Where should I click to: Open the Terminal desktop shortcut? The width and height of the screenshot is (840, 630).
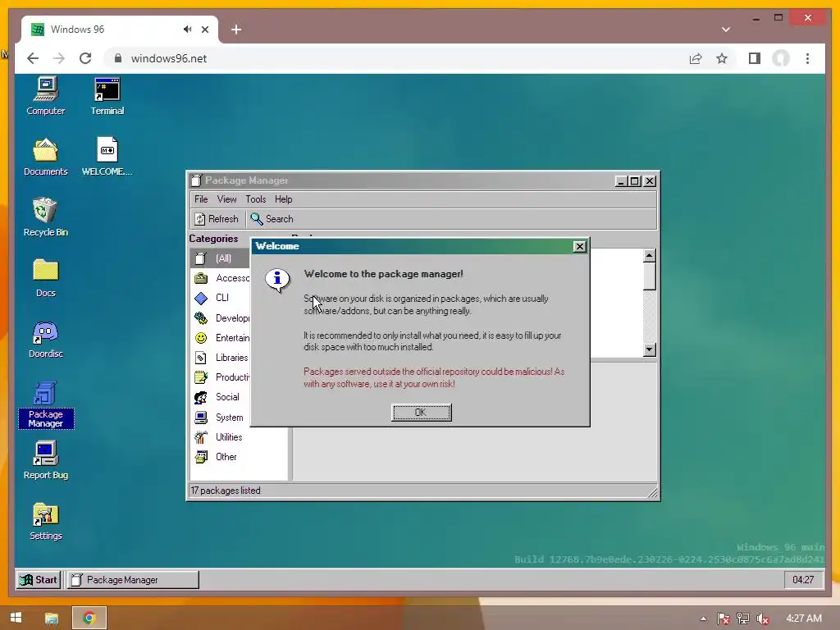tap(107, 97)
